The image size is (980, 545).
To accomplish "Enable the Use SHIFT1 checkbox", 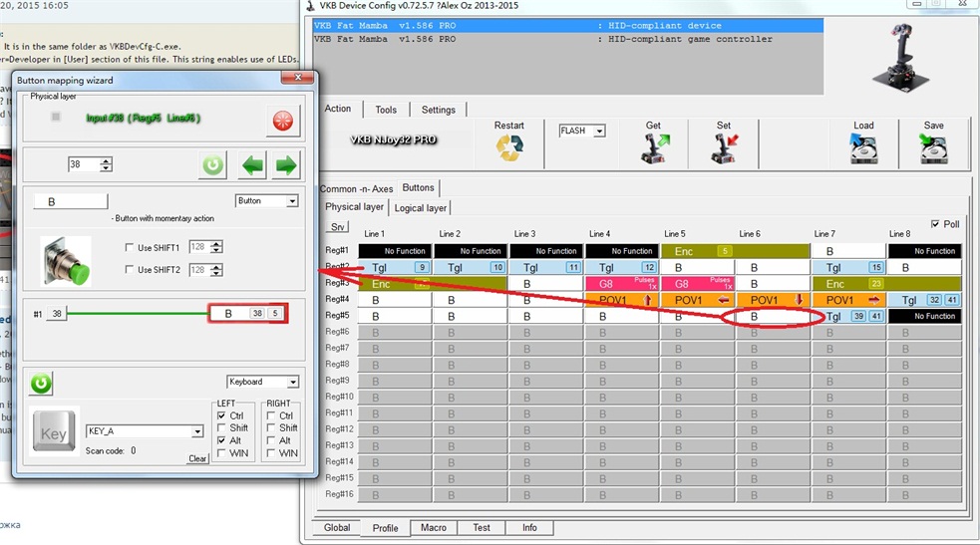I will pos(130,247).
